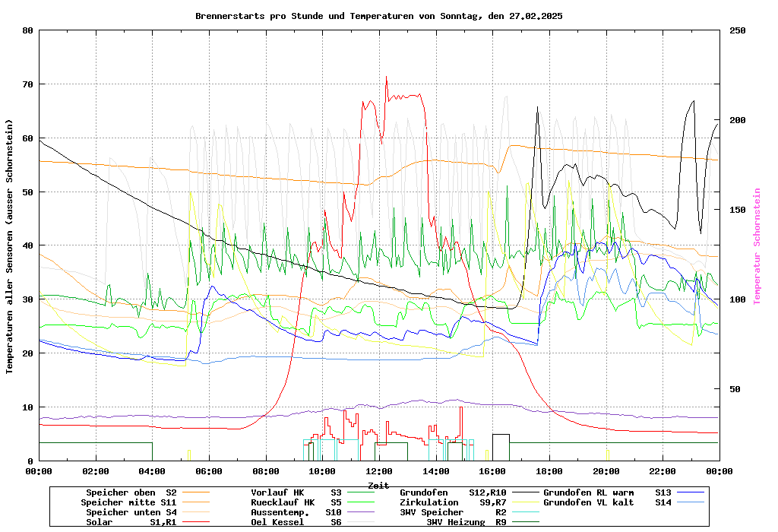The width and height of the screenshot is (778, 532).
Task: Select the Speicher mitte S11 legend entry
Action: [x=128, y=502]
